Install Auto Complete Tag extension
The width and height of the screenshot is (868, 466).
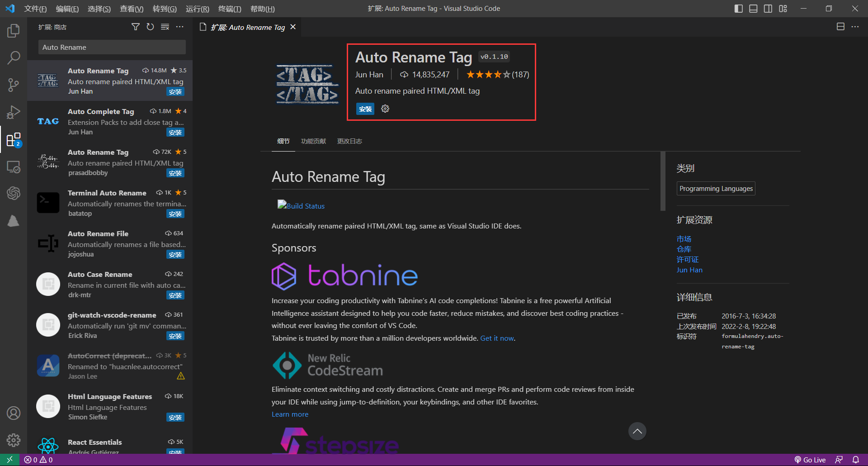pyautogui.click(x=175, y=133)
